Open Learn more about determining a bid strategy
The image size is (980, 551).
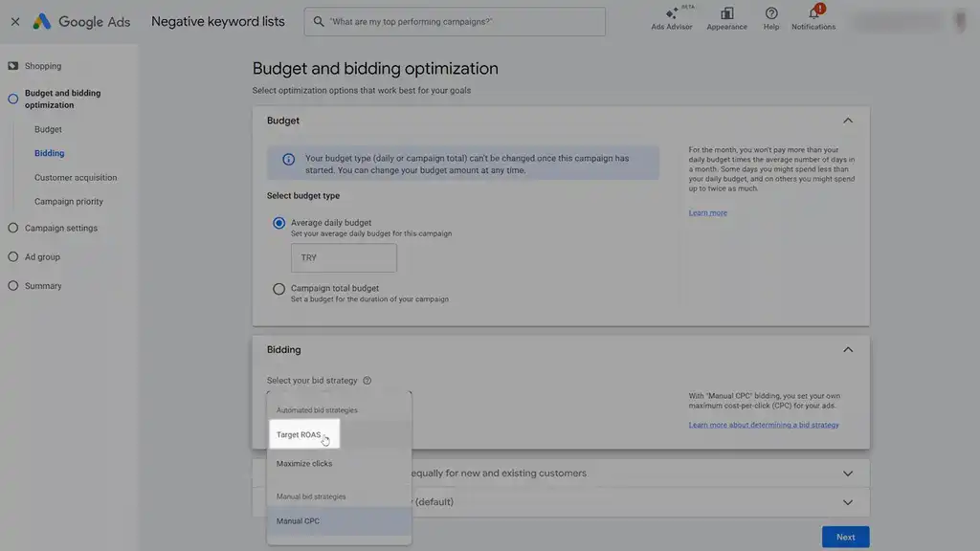coord(764,425)
